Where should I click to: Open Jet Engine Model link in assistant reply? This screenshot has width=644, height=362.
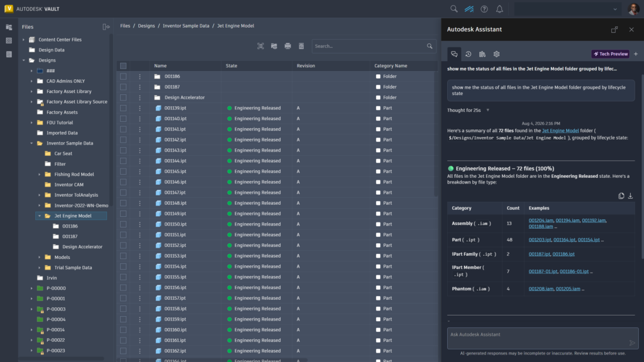(x=560, y=131)
